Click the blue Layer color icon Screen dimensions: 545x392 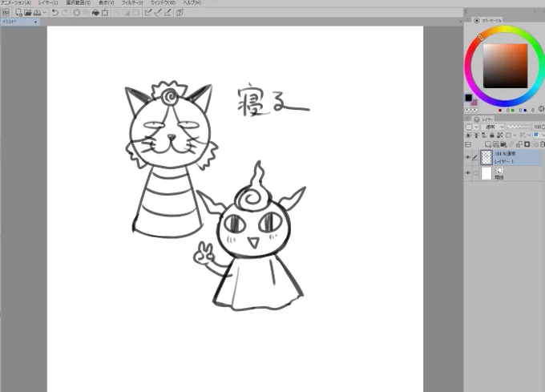[x=536, y=135]
